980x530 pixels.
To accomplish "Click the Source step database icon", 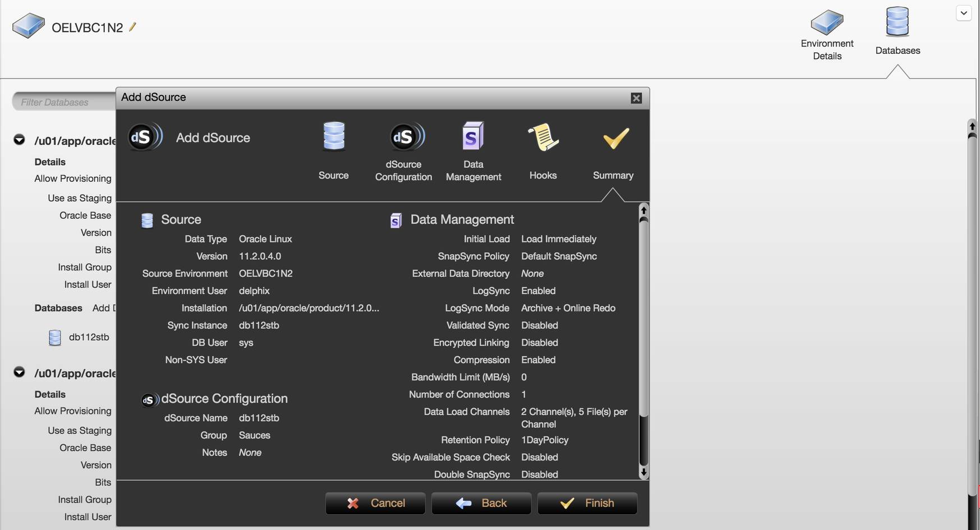I will tap(334, 136).
